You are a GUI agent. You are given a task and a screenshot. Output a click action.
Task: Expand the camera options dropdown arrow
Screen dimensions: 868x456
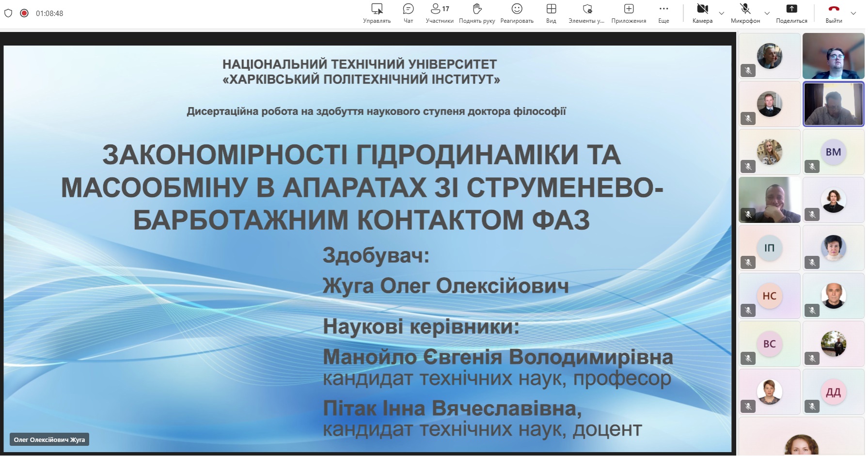click(x=721, y=13)
